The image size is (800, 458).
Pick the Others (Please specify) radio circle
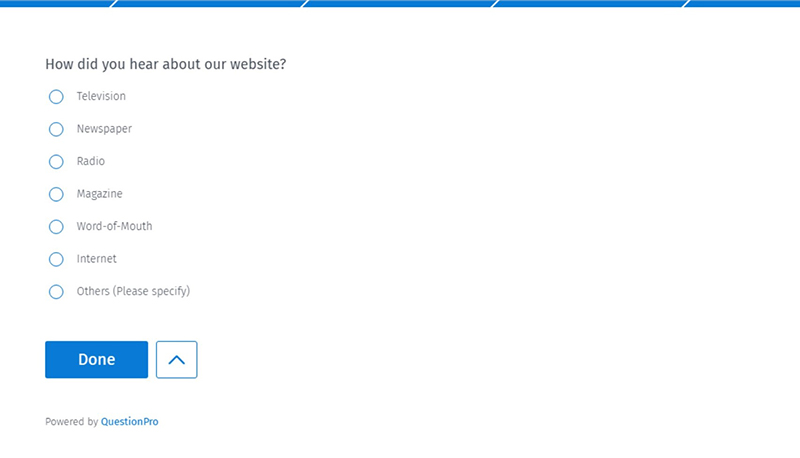coord(56,292)
